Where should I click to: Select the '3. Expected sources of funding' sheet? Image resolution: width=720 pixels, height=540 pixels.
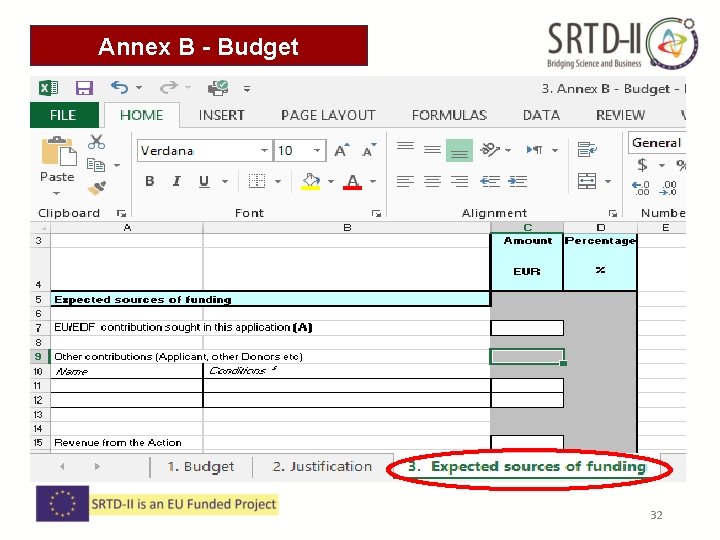tap(527, 467)
